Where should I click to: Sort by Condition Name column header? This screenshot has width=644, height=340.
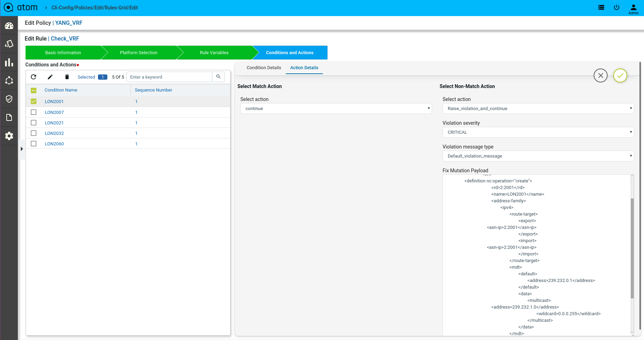point(61,90)
